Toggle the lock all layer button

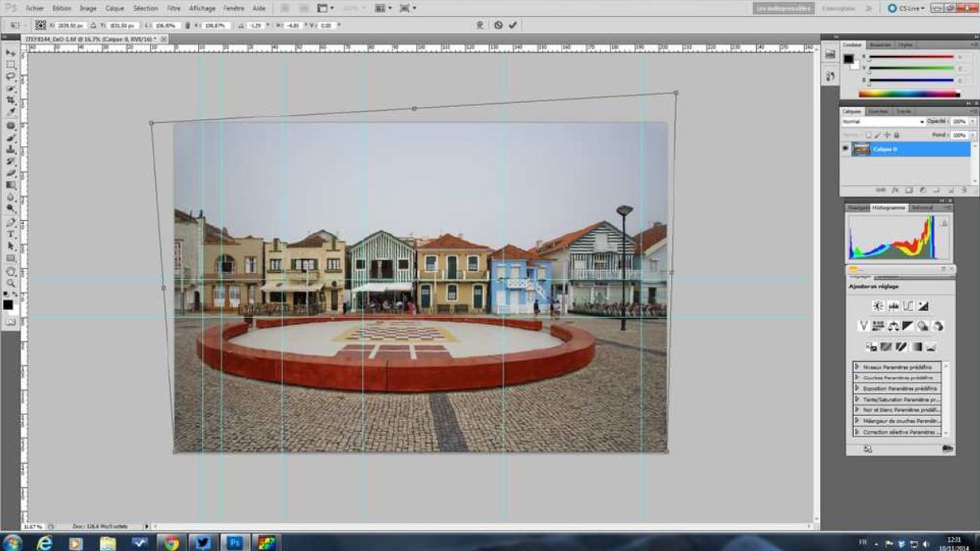pyautogui.click(x=898, y=135)
